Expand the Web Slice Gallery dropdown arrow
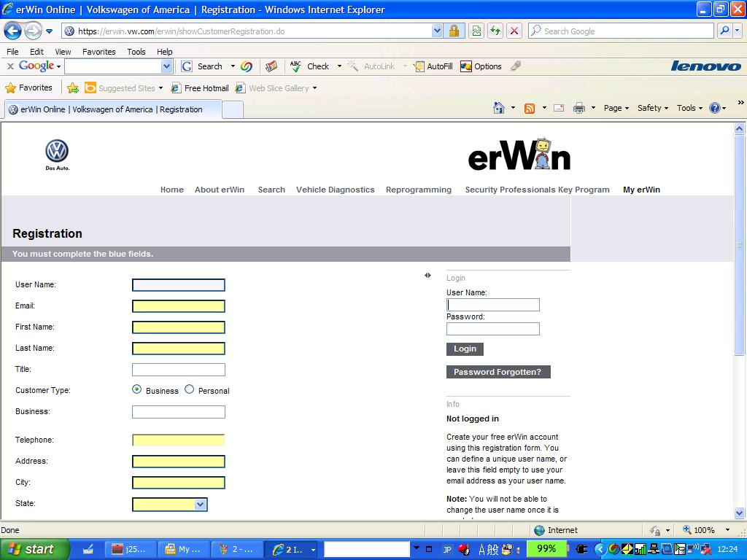Screen dimensions: 747x560 click(315, 88)
